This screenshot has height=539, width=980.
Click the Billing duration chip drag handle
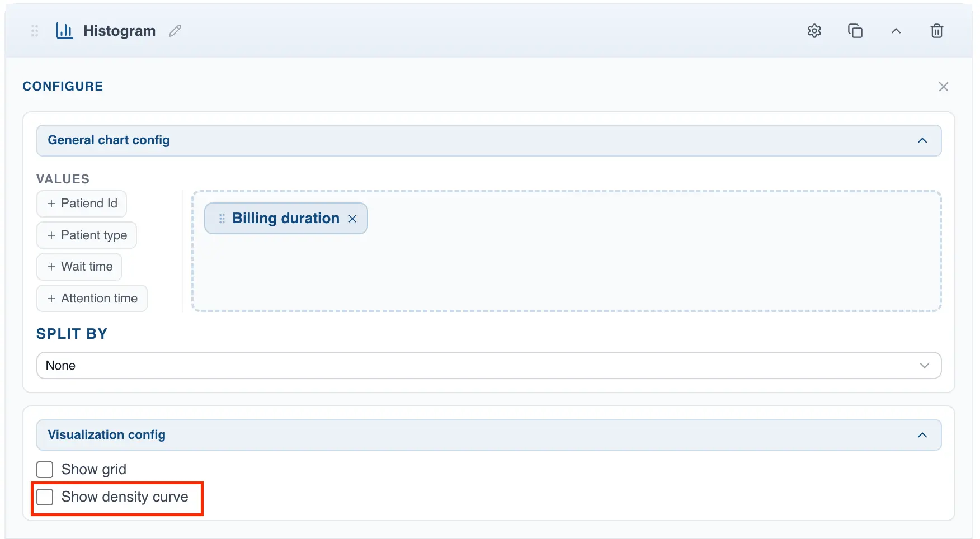[222, 219]
